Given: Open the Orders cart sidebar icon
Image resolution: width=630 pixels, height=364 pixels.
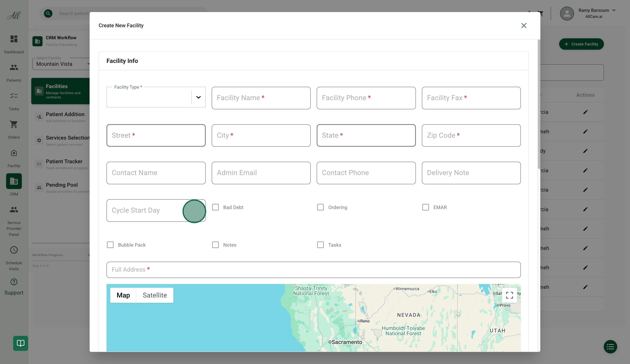Looking at the screenshot, I should (14, 124).
